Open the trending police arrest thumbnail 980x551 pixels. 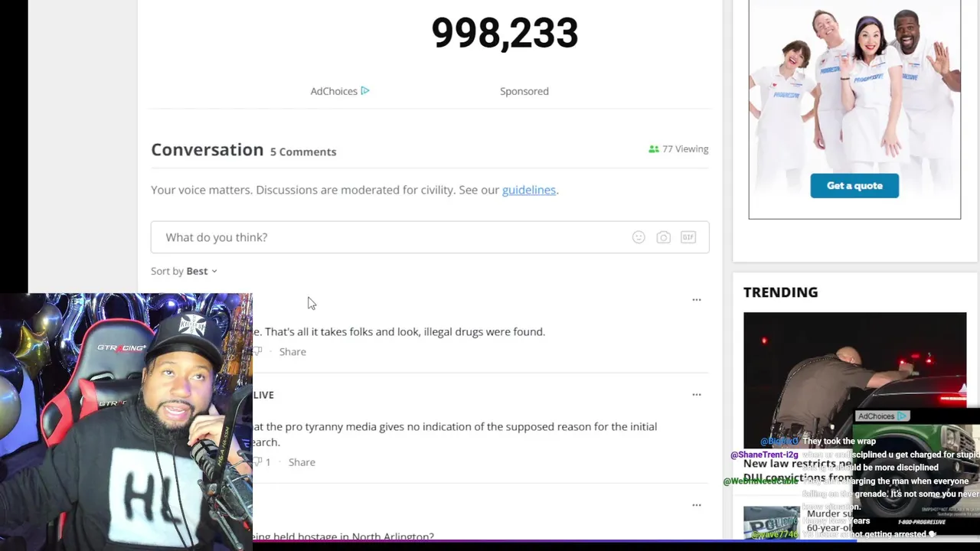tap(854, 379)
